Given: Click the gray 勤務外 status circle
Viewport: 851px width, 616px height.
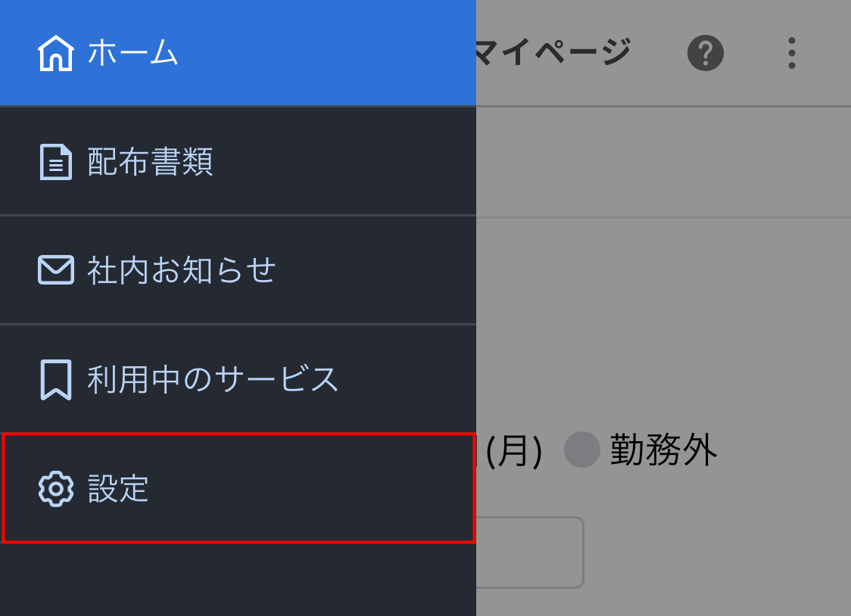Looking at the screenshot, I should point(581,450).
